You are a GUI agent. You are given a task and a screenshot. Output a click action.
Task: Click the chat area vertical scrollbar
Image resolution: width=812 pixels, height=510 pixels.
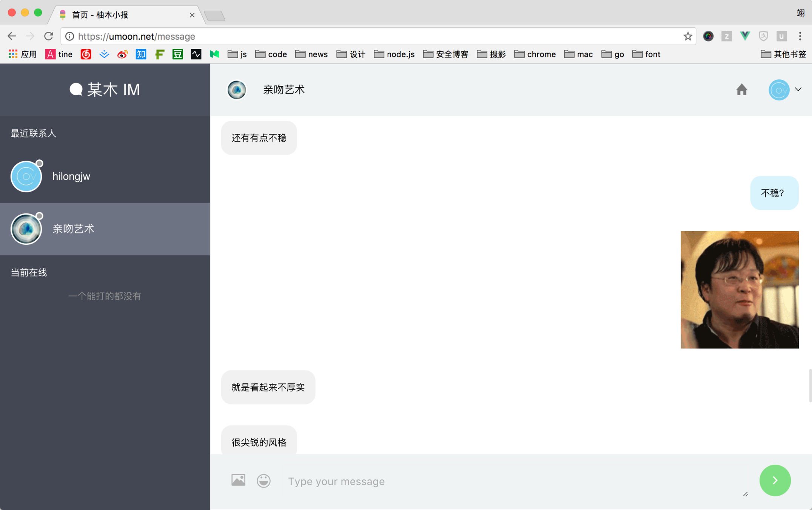(810, 386)
